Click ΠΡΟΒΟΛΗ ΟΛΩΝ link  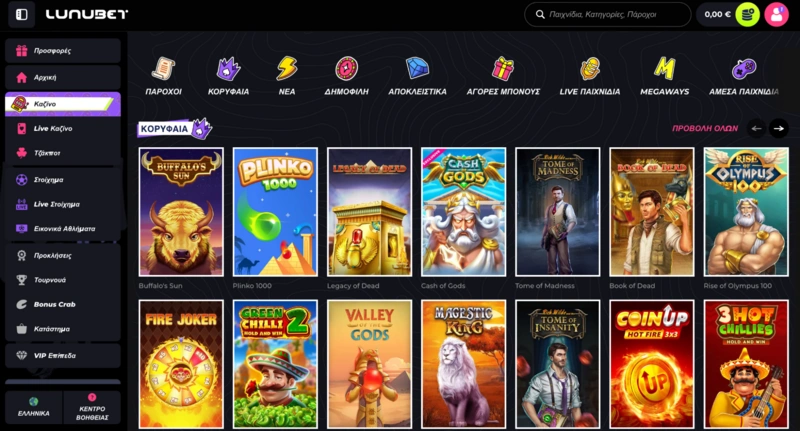[x=705, y=129]
